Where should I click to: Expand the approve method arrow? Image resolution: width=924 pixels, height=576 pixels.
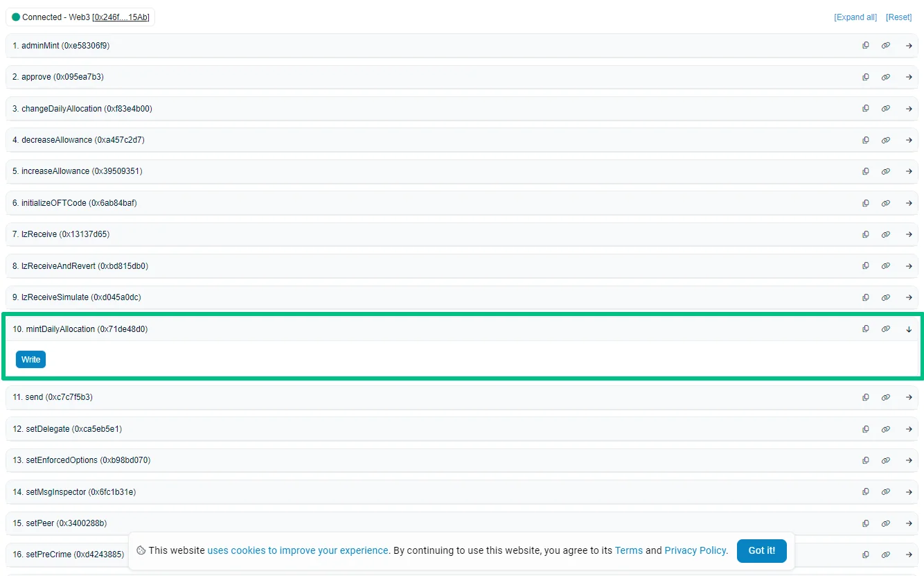coord(909,77)
